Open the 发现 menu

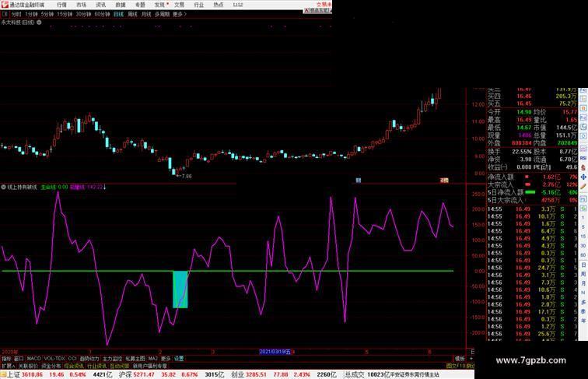pos(159,5)
